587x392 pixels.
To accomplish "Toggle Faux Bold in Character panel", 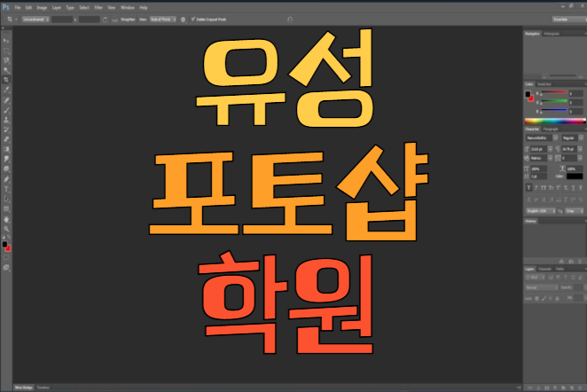I will [x=528, y=188].
